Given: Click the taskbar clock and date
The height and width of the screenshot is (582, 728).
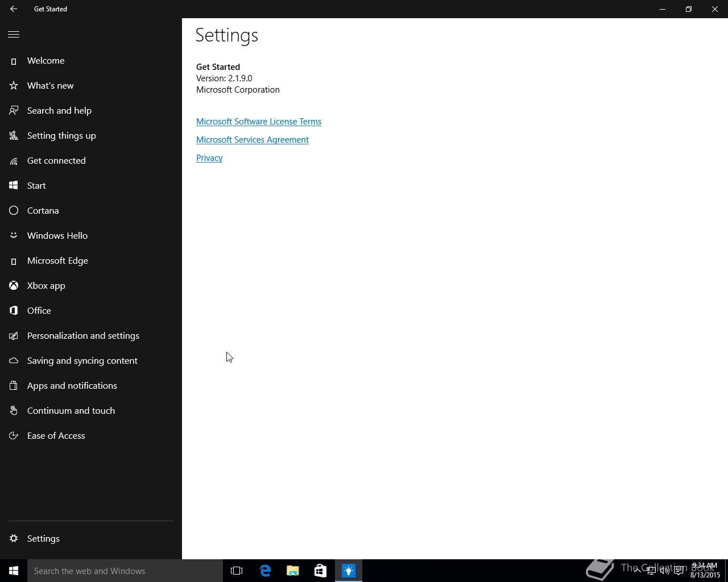Looking at the screenshot, I should coord(705,571).
